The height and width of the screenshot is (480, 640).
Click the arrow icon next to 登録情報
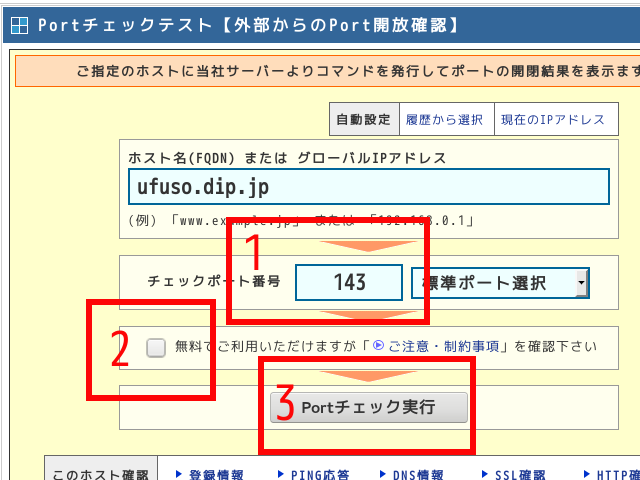tap(178, 474)
